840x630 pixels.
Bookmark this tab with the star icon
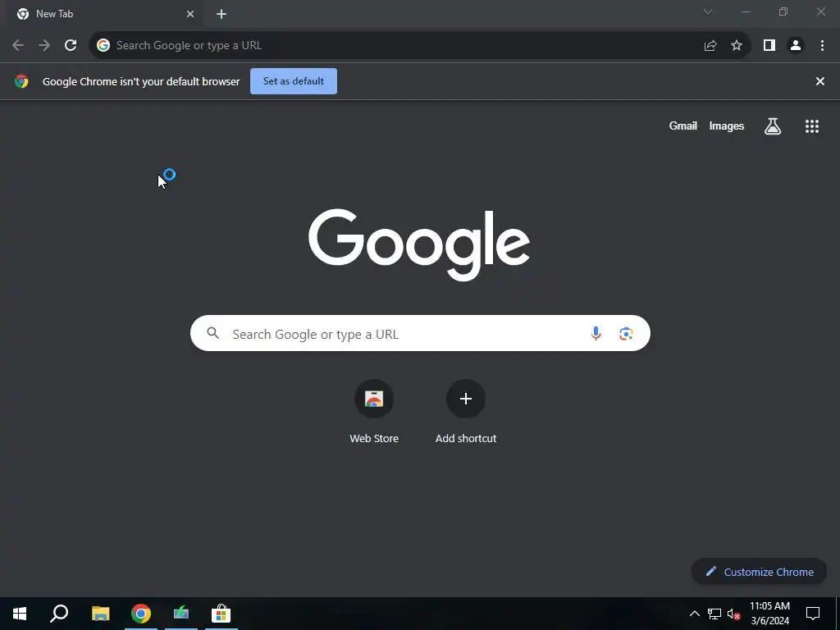[x=737, y=46]
